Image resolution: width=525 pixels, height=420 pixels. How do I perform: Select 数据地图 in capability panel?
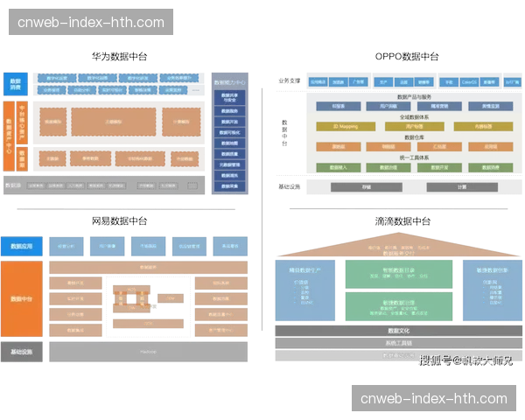[x=229, y=143]
